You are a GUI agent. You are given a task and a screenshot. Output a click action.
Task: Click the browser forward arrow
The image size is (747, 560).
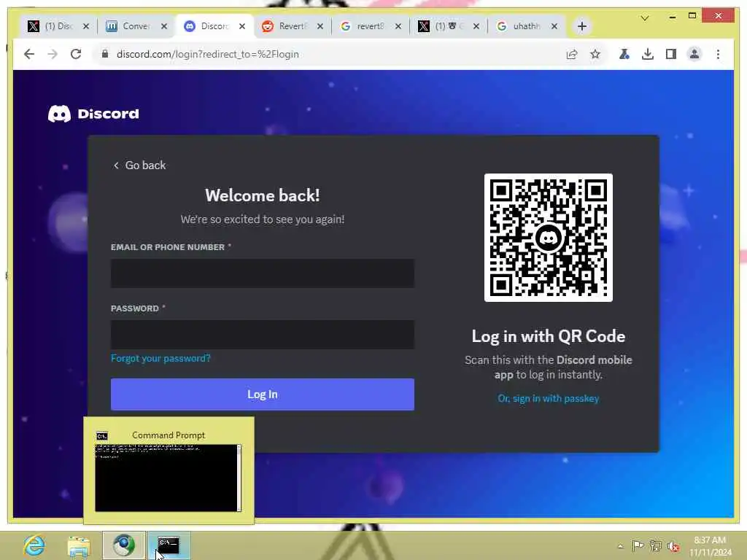(53, 54)
